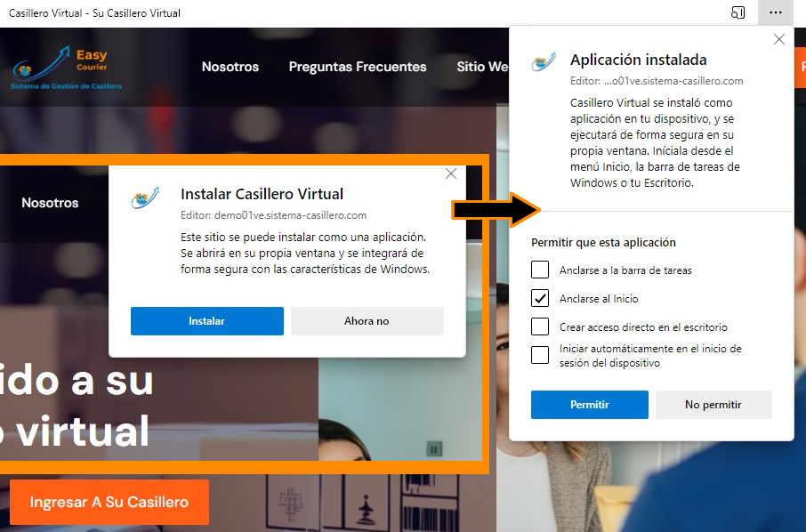
Task: Click the Easy Courier logo
Action: pos(67,68)
